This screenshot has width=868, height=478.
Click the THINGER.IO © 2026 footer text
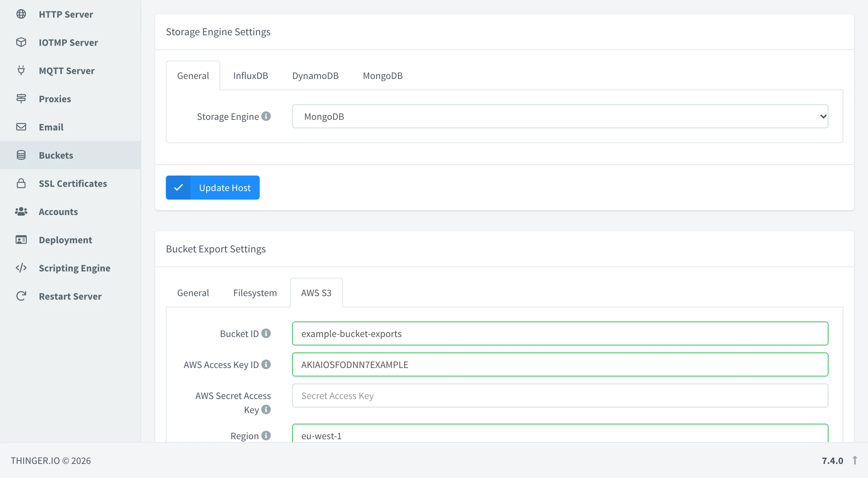coord(51,461)
